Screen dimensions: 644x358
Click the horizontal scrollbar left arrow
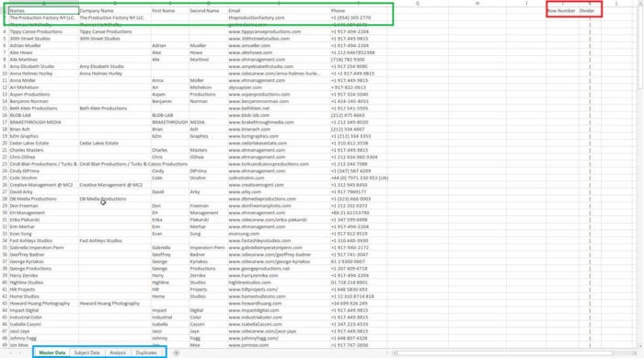click(395, 353)
